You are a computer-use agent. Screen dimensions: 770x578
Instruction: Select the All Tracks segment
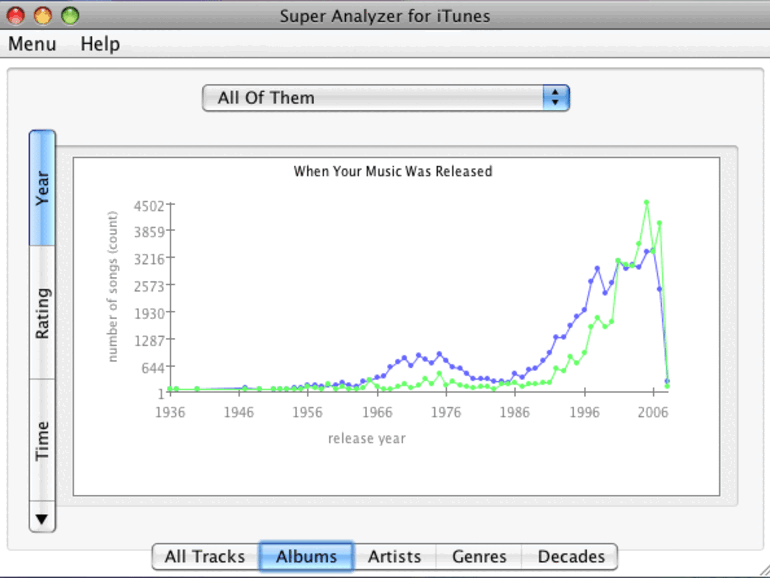point(205,556)
